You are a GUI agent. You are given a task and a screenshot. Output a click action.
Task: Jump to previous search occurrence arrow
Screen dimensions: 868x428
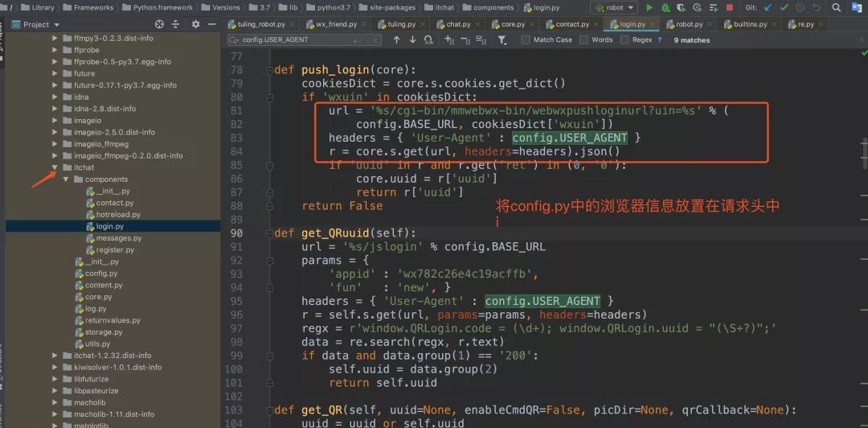(x=396, y=40)
